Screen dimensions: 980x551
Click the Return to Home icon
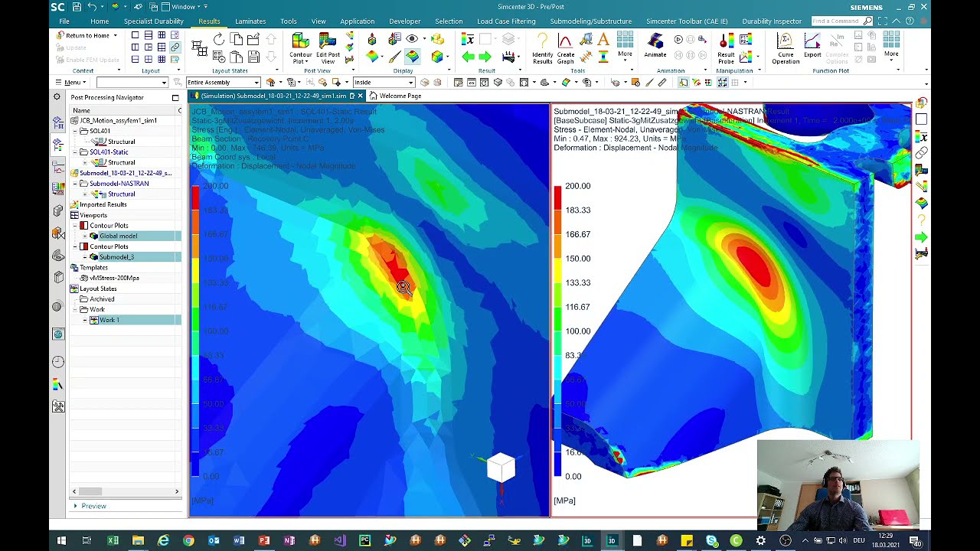point(60,35)
